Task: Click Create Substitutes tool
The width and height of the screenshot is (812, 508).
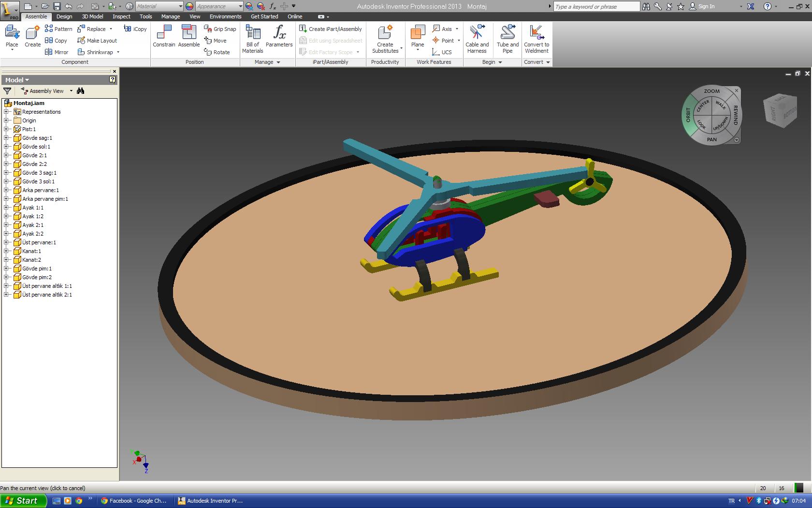Action: point(385,39)
